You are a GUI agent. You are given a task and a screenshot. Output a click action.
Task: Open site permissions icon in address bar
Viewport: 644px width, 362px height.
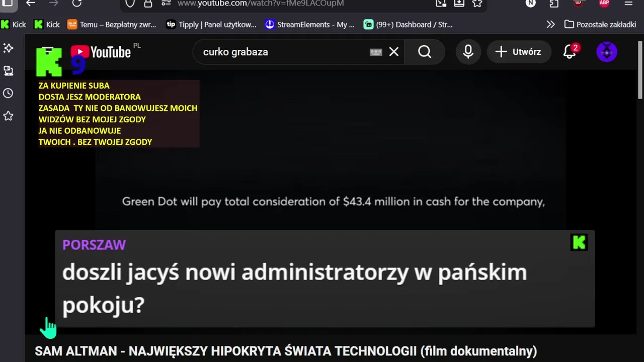coord(166,4)
